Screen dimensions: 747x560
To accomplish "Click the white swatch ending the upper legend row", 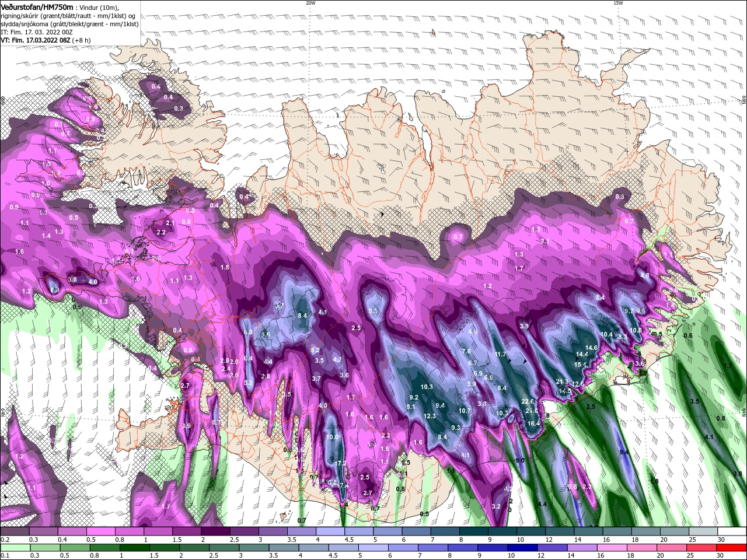I will pyautogui.click(x=732, y=531).
